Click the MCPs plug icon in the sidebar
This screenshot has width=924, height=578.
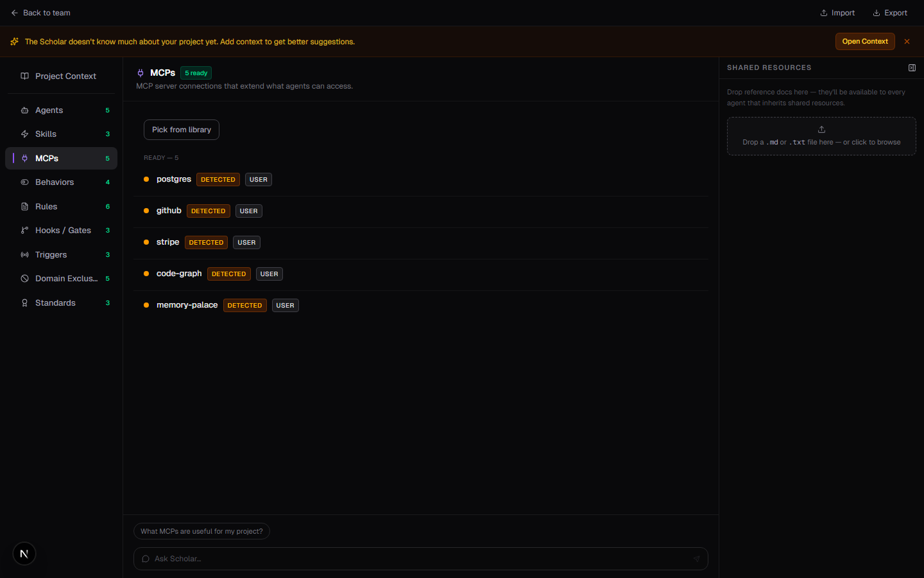[24, 159]
